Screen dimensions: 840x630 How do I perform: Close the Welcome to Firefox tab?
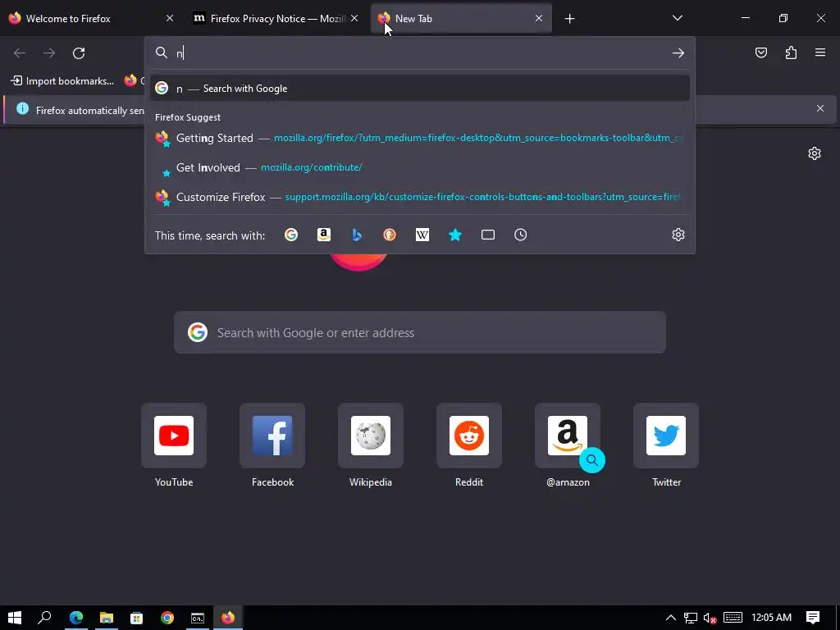[169, 18]
